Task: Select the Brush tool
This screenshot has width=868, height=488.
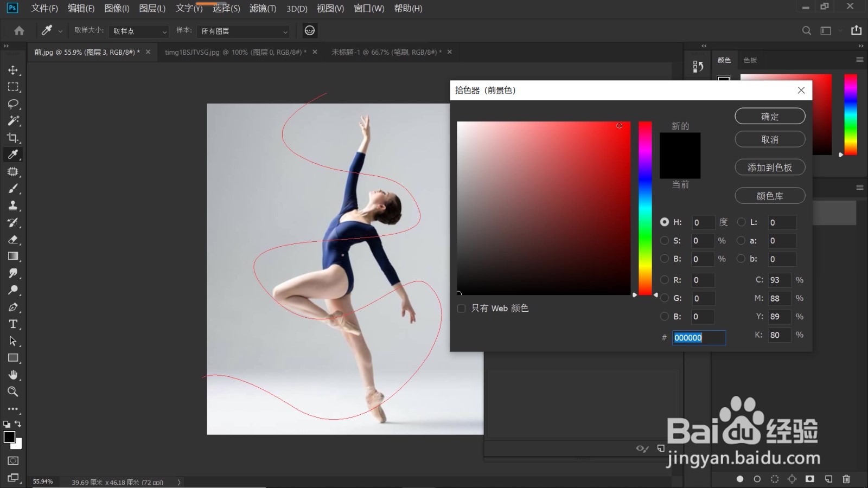Action: pos(13,188)
